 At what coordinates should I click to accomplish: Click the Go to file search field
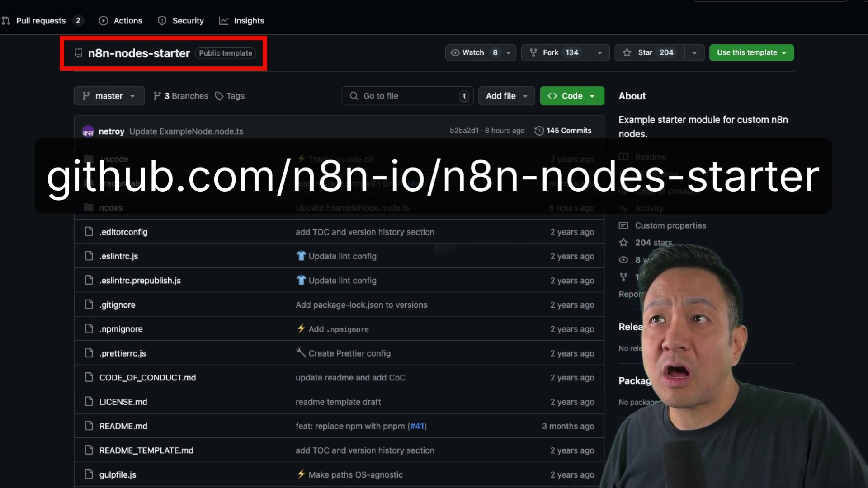pos(407,96)
